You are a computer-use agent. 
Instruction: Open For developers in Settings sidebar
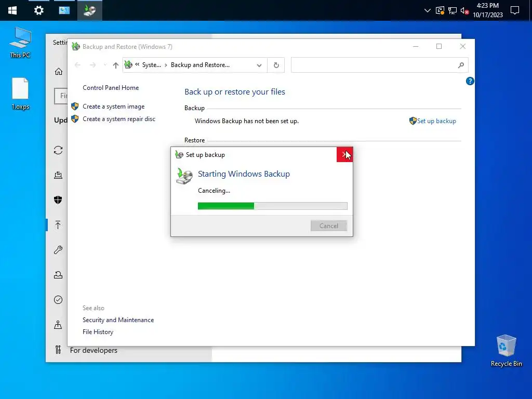[x=94, y=351]
